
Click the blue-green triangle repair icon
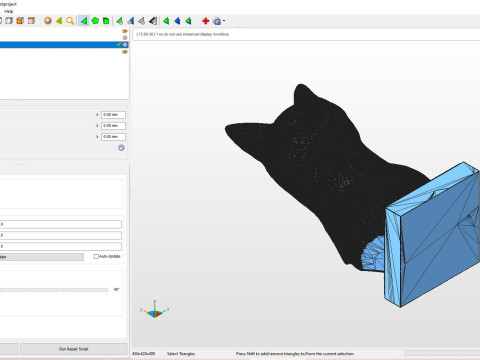point(131,21)
